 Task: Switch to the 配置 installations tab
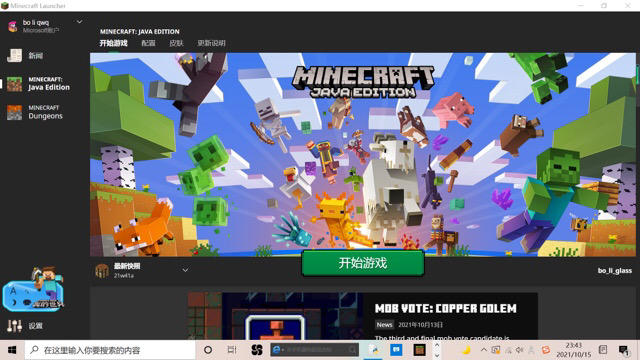click(148, 43)
